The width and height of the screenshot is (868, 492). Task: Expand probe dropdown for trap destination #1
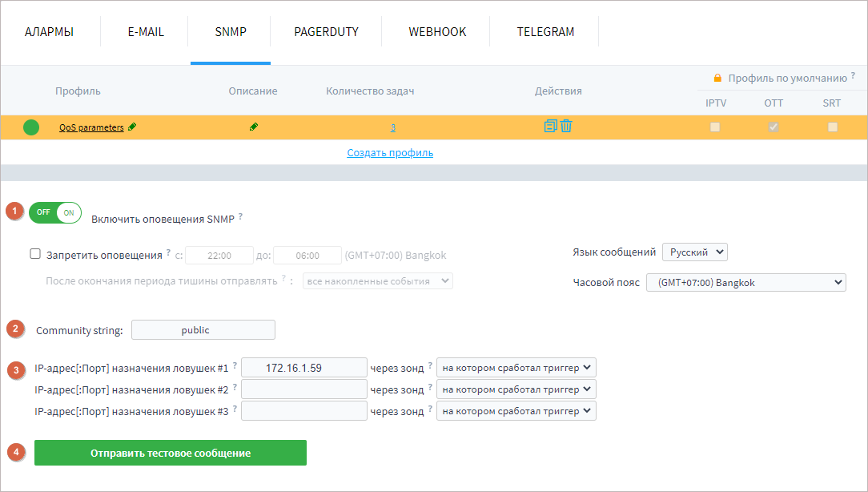pyautogui.click(x=516, y=368)
